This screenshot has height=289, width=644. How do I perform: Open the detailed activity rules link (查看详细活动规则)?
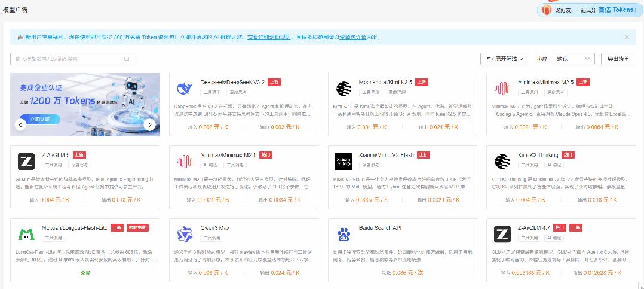[269, 38]
